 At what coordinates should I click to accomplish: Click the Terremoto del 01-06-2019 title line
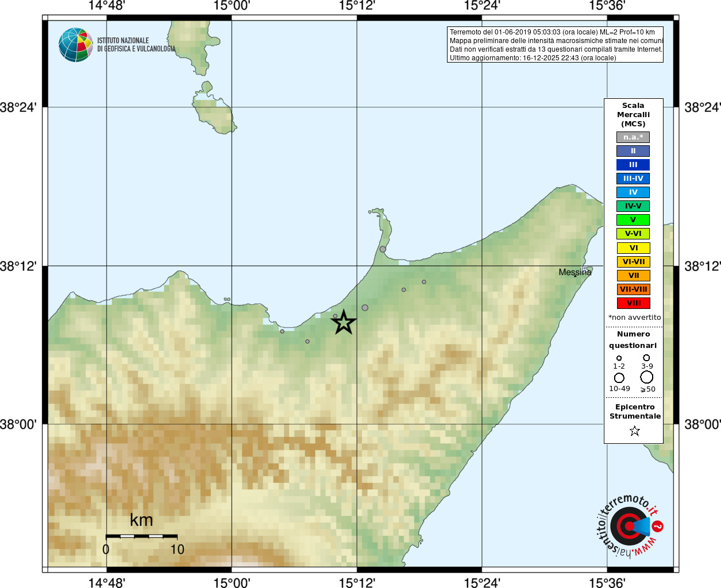pos(552,32)
